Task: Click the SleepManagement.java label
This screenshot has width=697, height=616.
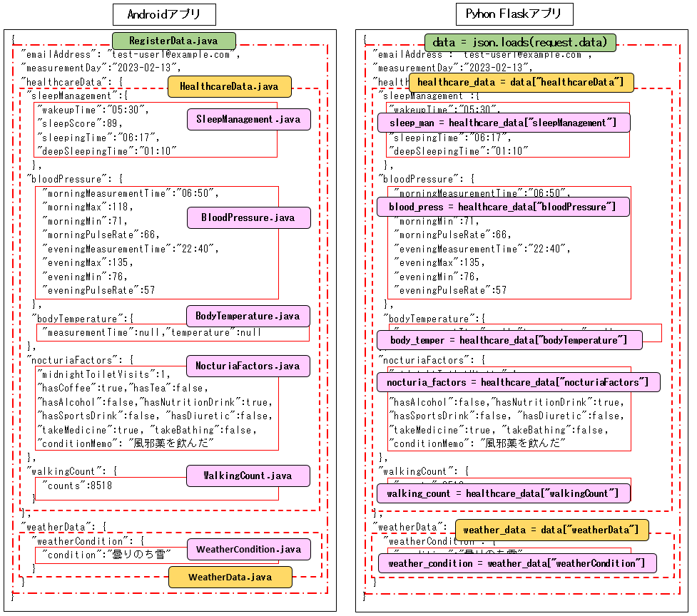Action: (248, 120)
